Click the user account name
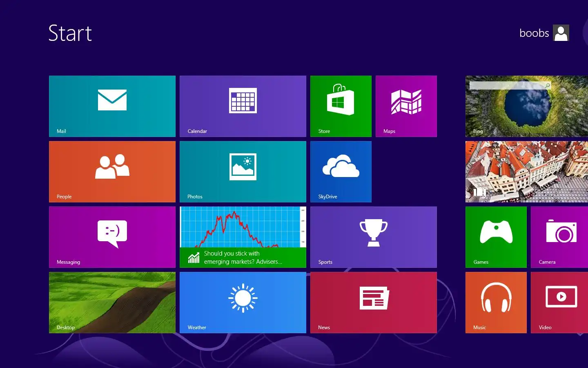This screenshot has width=588, height=368. pyautogui.click(x=534, y=33)
